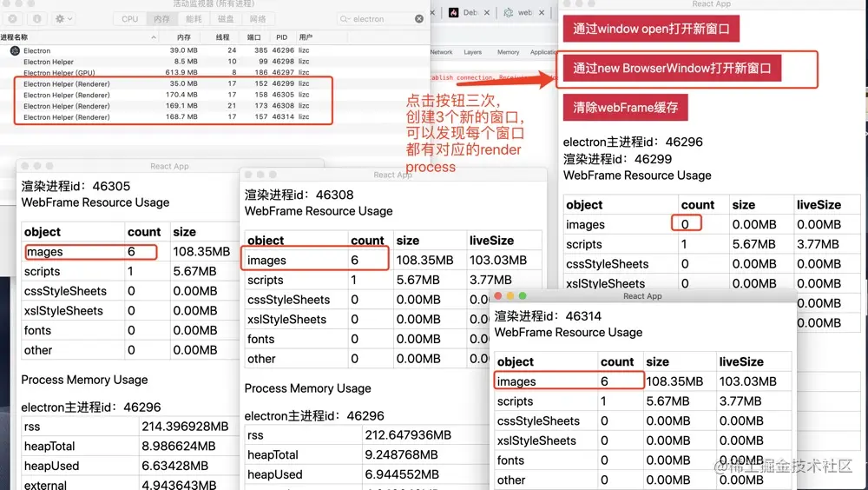
Task: Click the other row label in window 46314
Action: (x=511, y=480)
